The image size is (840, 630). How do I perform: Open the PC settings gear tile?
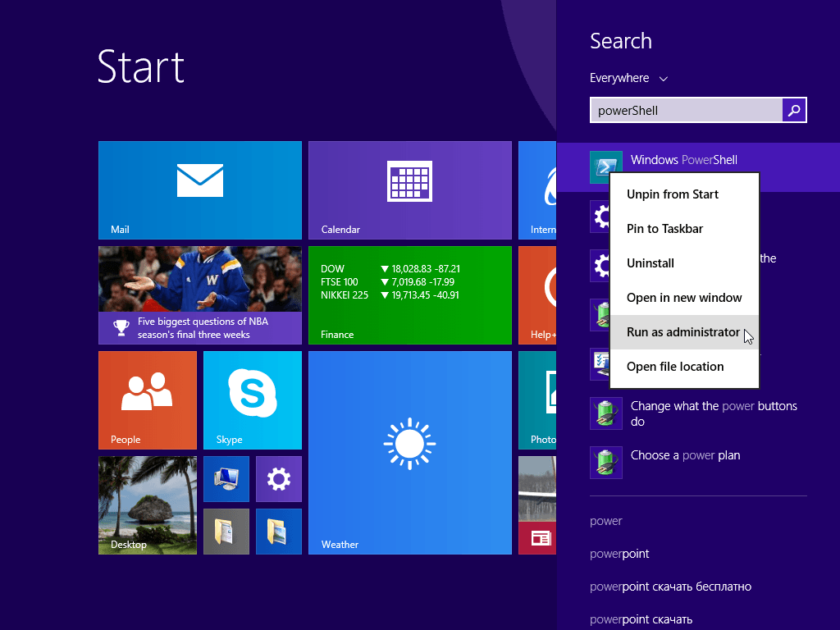(278, 478)
